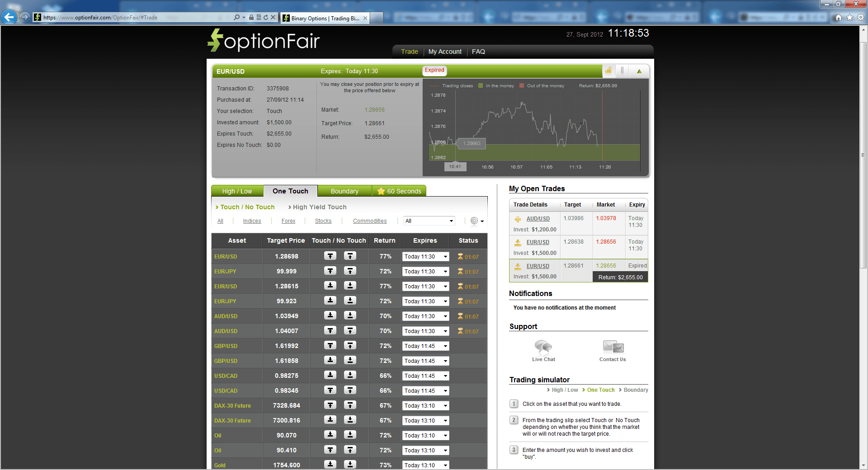Collapse the trade panel with the green triangle
Image resolution: width=868 pixels, height=470 pixels.
point(639,71)
